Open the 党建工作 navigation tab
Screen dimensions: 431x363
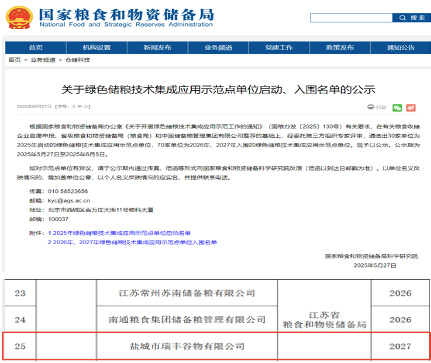(x=279, y=48)
